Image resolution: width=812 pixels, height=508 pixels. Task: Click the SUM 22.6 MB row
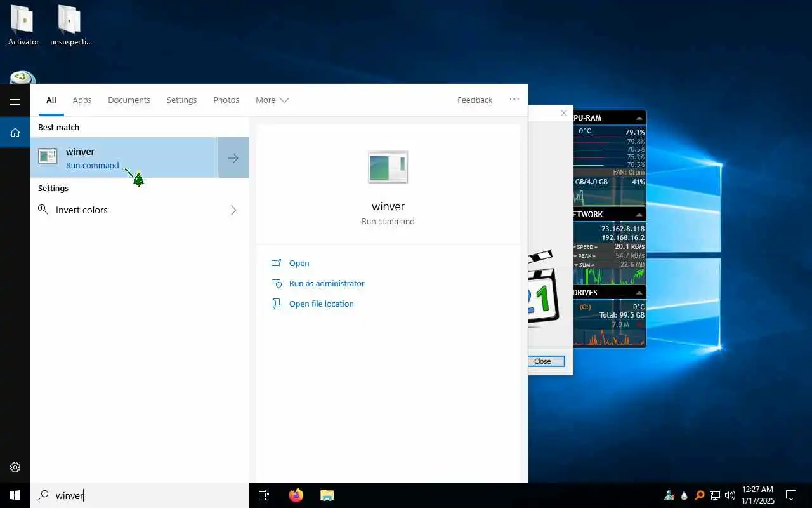pyautogui.click(x=609, y=264)
